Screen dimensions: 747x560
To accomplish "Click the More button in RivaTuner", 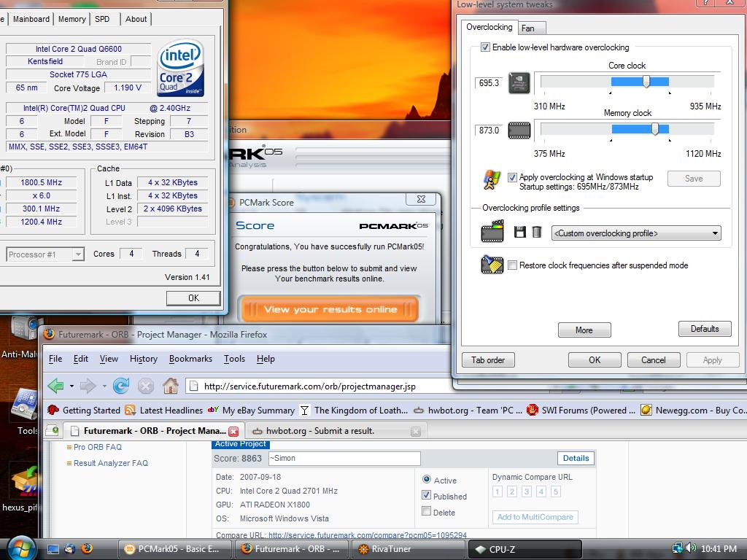I will pos(584,330).
